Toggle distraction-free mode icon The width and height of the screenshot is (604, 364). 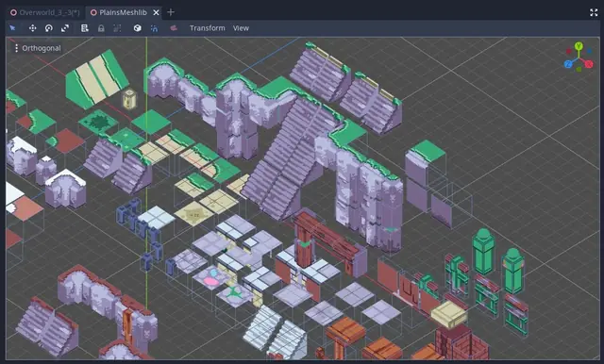(x=594, y=12)
